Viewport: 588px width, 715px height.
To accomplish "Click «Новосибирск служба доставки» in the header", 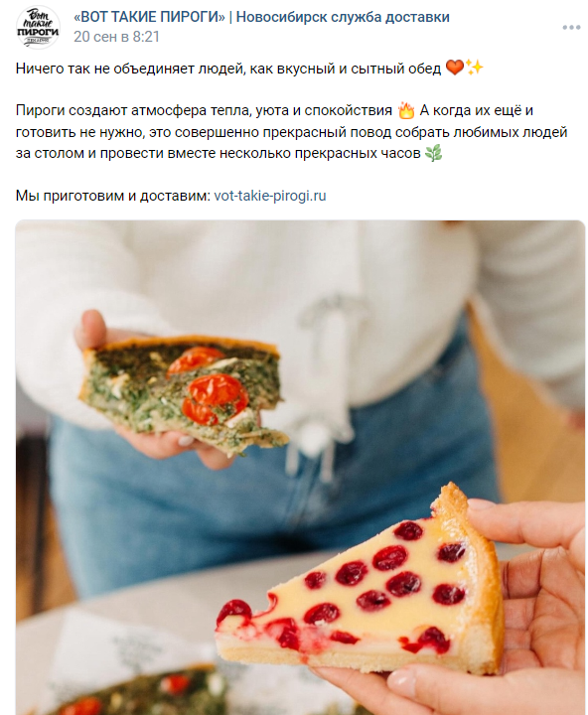I will pyautogui.click(x=343, y=17).
